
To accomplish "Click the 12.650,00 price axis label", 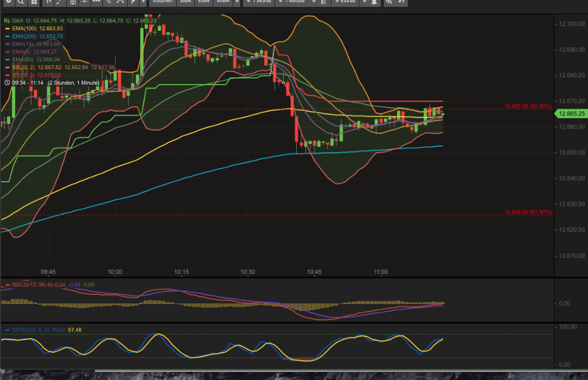I will (571, 153).
